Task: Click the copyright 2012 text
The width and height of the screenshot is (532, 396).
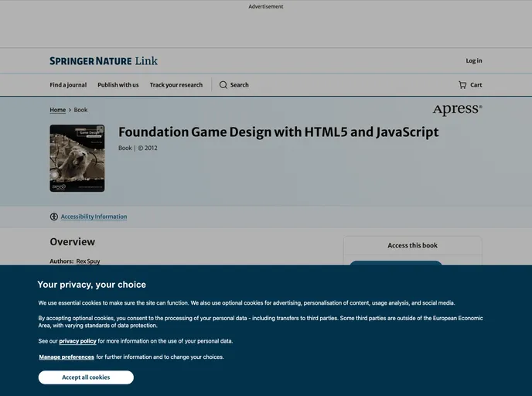Action: [148, 148]
